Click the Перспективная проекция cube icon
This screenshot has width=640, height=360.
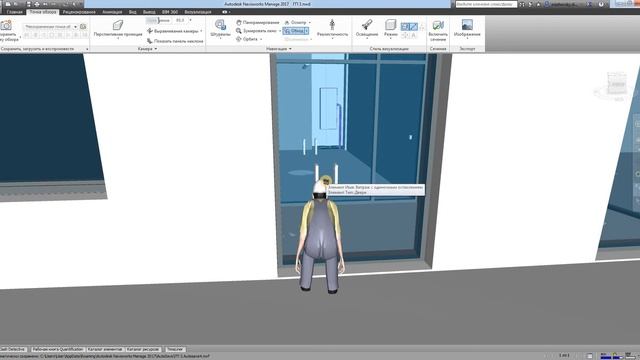(118, 25)
